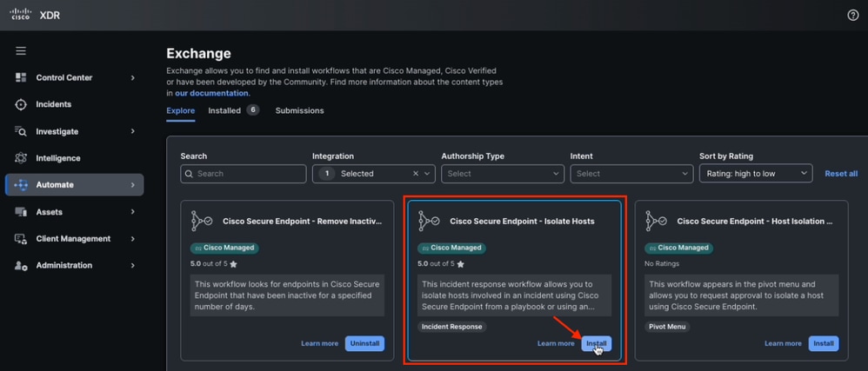Click the Client Management sidebar icon

(21, 239)
